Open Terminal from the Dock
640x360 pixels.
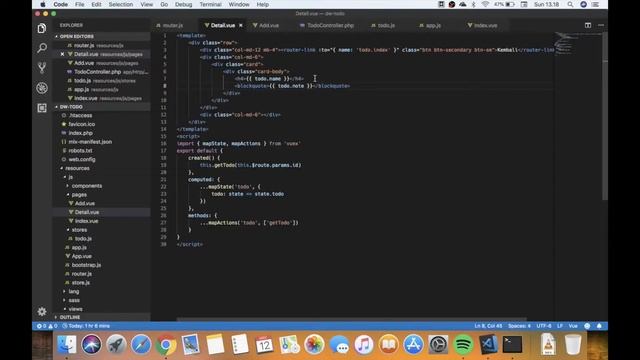[x=512, y=345]
